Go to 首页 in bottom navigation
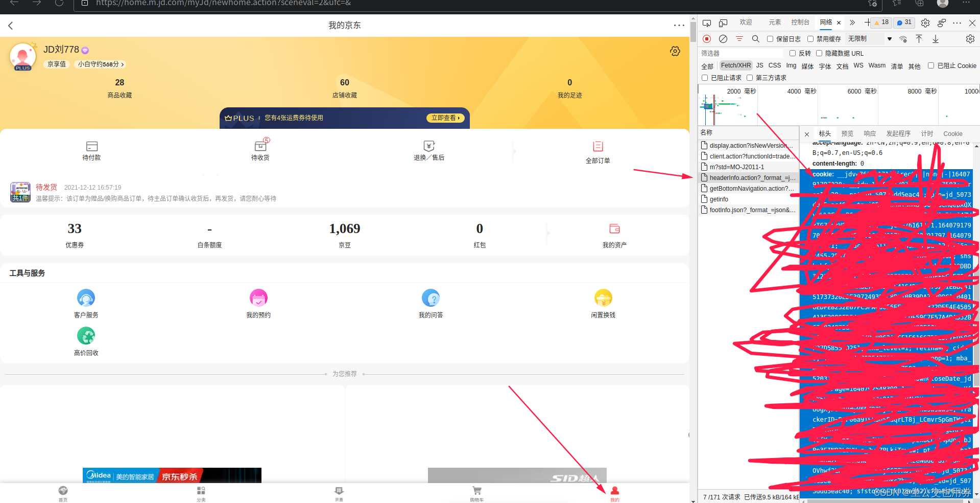Image resolution: width=980 pixels, height=503 pixels. 63,493
